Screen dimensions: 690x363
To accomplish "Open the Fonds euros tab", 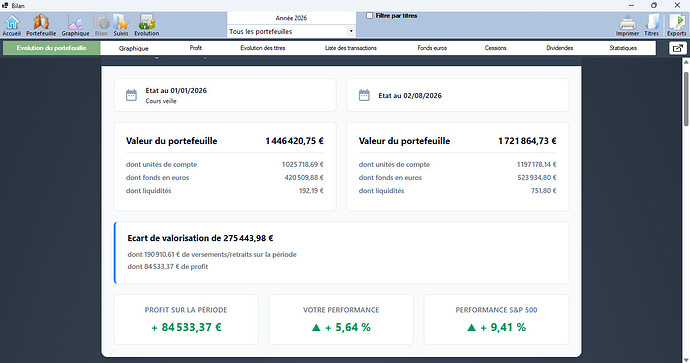I will pyautogui.click(x=432, y=48).
